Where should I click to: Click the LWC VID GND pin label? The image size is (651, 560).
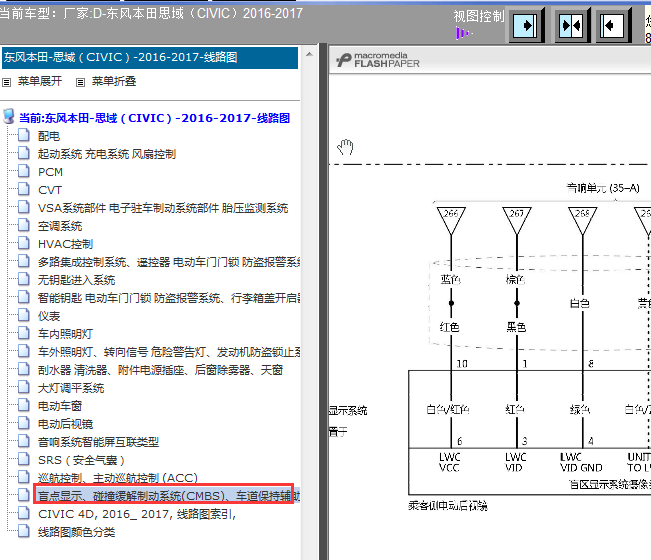(581, 462)
